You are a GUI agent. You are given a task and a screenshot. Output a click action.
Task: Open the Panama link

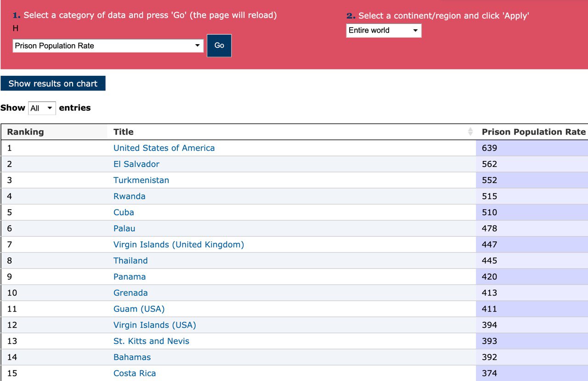[130, 277]
